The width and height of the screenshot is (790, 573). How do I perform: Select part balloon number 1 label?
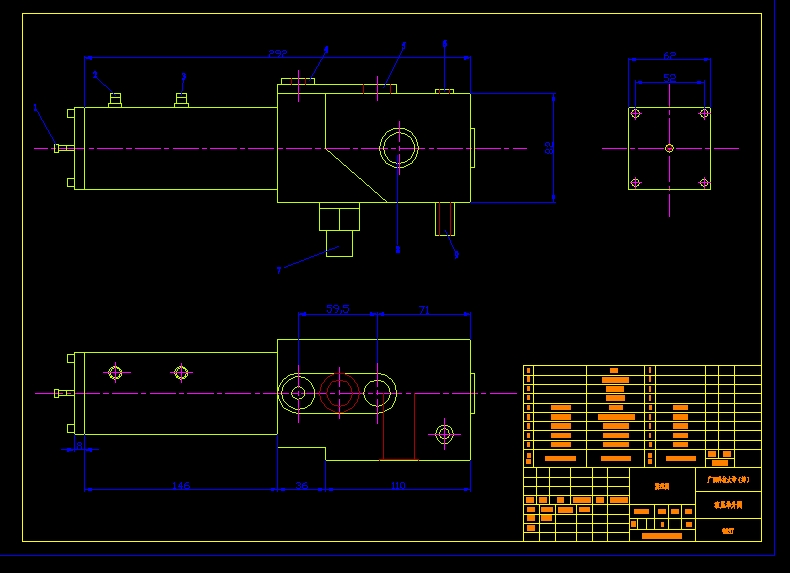pos(35,107)
